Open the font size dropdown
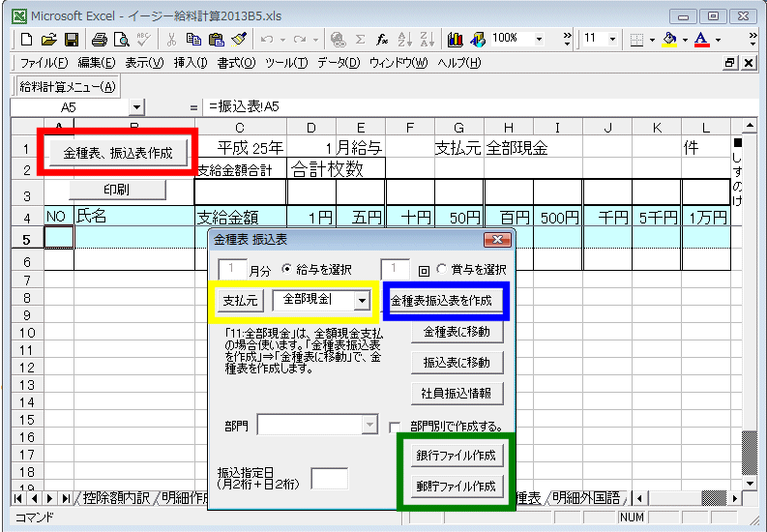 pos(613,40)
